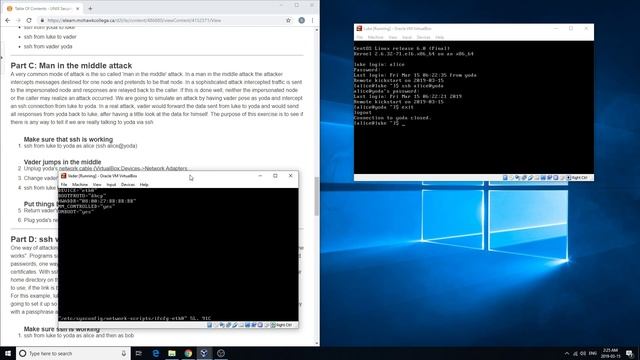Open Devices menu in Vader VM window
The image size is (640, 360).
click(x=128, y=184)
